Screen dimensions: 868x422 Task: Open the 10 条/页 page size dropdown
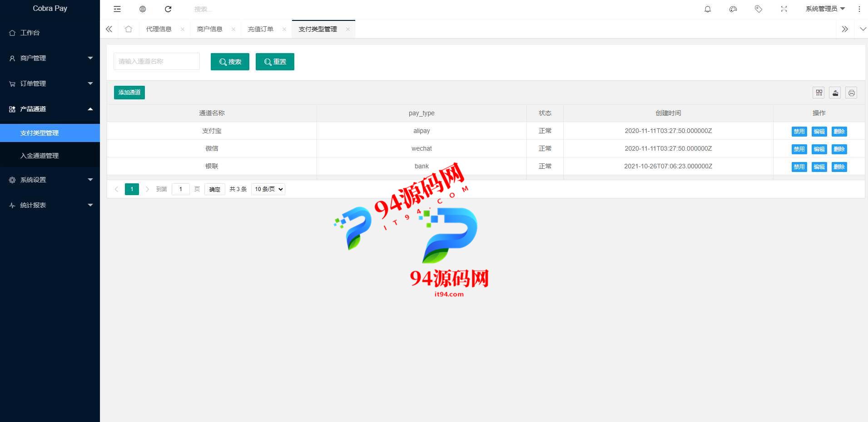click(268, 189)
